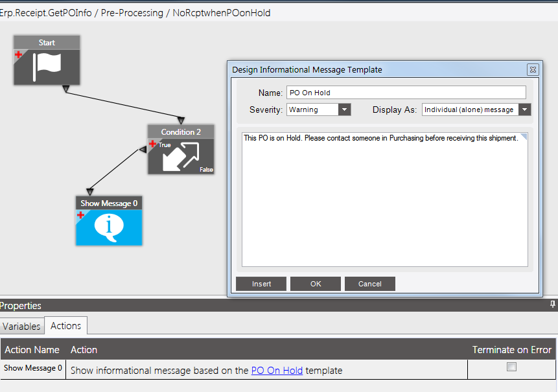
Task: Click the dialog title Design Informational Message Template
Action: pyautogui.click(x=307, y=70)
